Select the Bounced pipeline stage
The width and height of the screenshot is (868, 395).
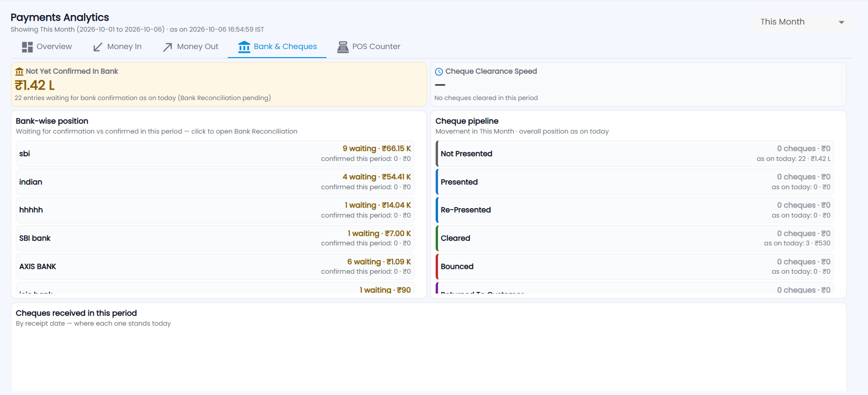click(635, 267)
